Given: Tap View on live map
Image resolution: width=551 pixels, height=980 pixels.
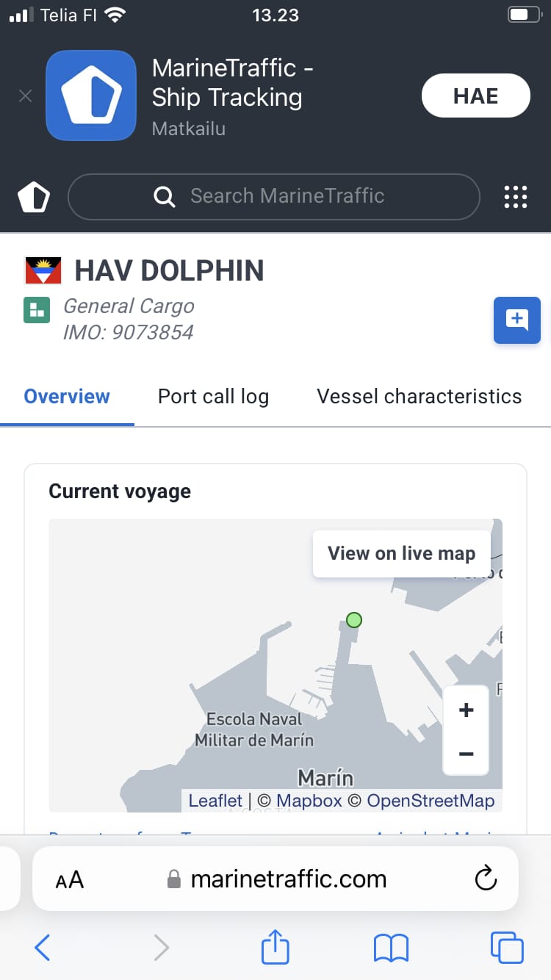Looking at the screenshot, I should click(x=401, y=552).
